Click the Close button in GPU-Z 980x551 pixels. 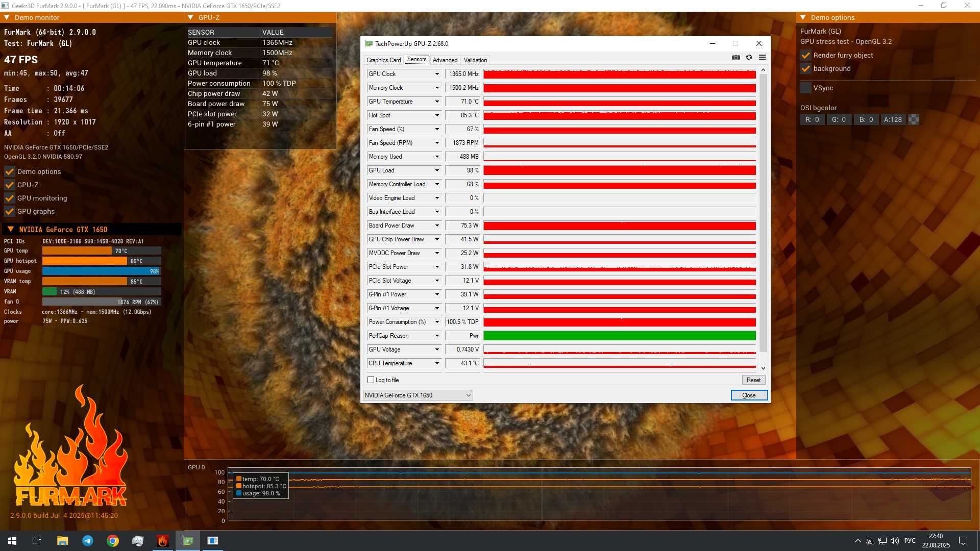point(749,395)
